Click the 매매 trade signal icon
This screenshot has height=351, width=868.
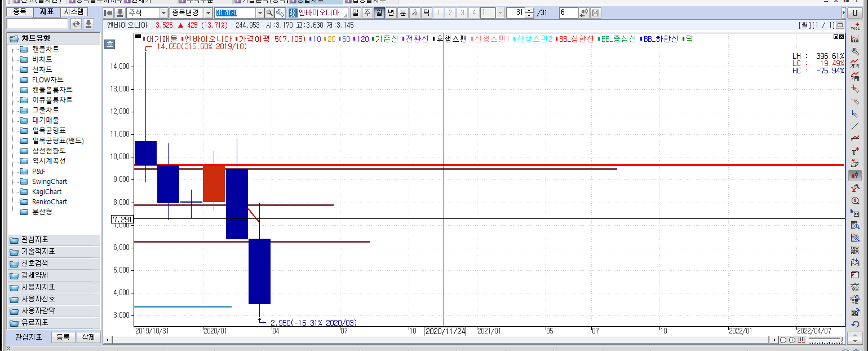pyautogui.click(x=855, y=250)
